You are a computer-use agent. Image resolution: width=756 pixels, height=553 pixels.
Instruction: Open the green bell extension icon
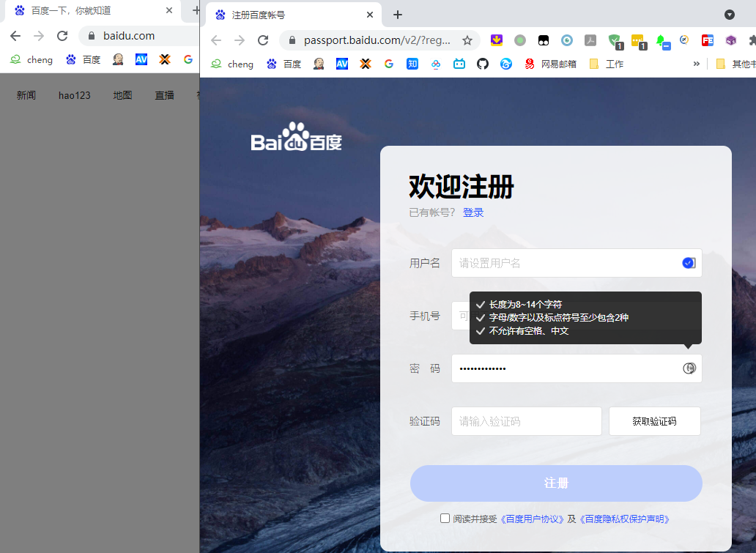click(x=662, y=42)
